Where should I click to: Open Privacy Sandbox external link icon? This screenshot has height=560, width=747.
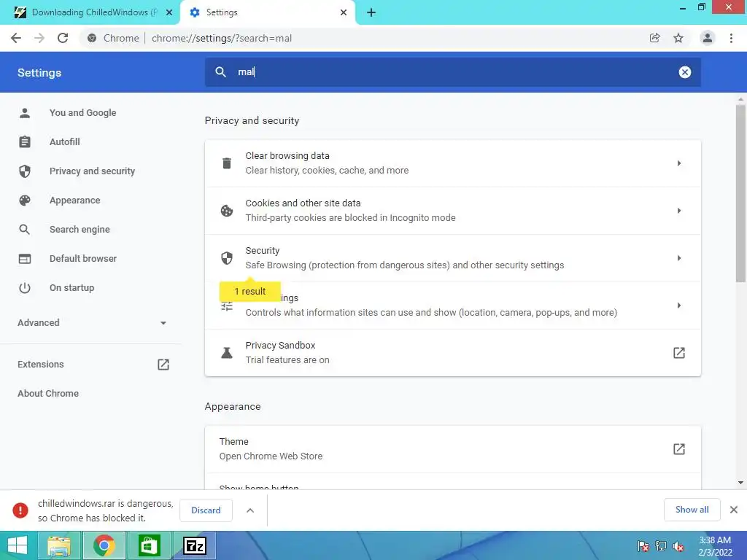click(679, 353)
